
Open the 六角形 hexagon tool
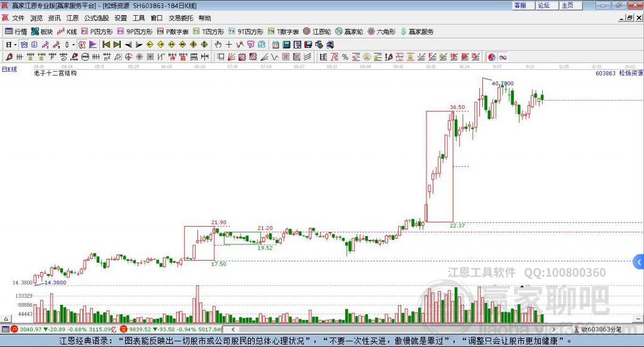pyautogui.click(x=382, y=31)
